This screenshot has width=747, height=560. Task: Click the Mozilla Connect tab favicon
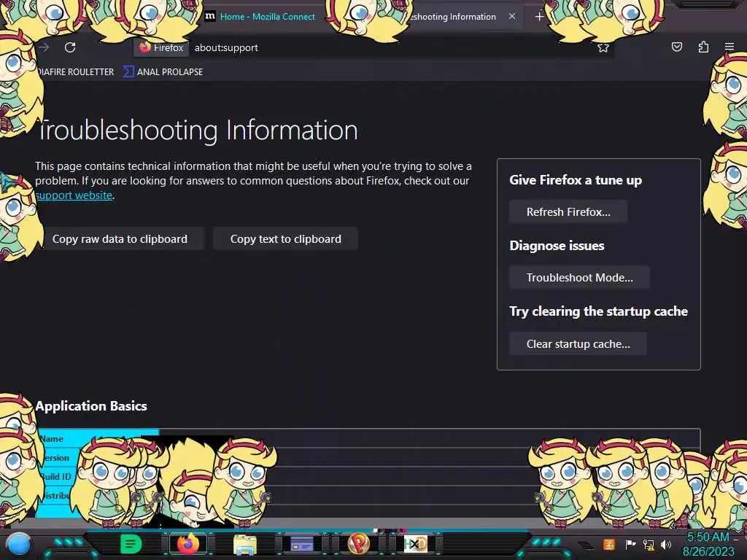click(x=210, y=16)
